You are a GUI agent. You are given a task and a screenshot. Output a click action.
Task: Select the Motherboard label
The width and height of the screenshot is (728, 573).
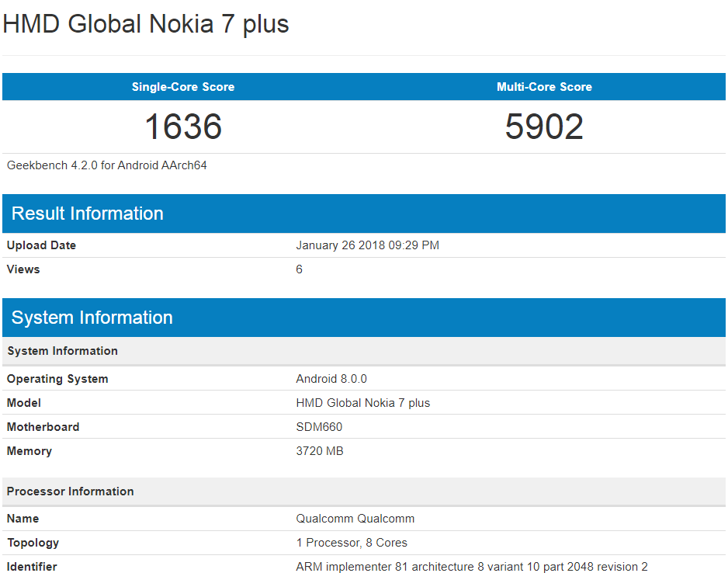click(43, 427)
